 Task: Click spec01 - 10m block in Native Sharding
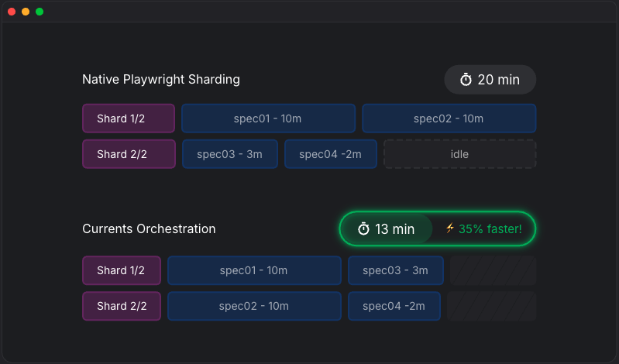[x=268, y=118]
